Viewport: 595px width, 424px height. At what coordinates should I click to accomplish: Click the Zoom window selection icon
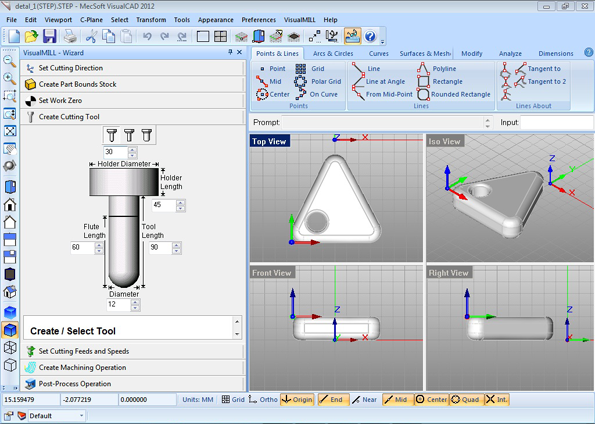click(9, 96)
